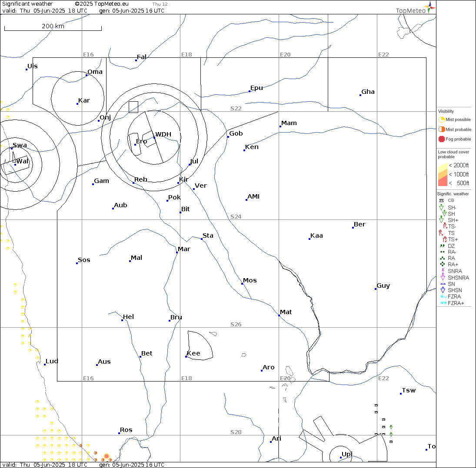Select the SH+ heavy shower symbol

coord(441,220)
